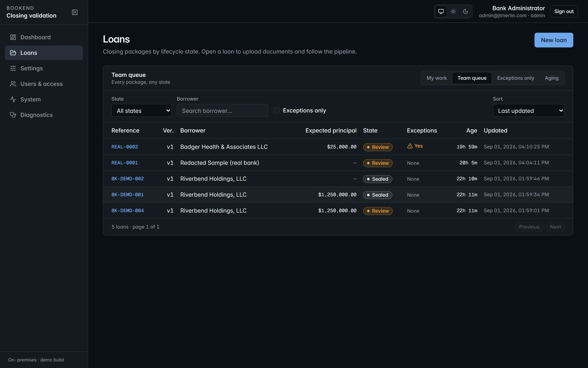Image resolution: width=588 pixels, height=368 pixels.
Task: Open Settings in sidebar
Action: tap(44, 68)
